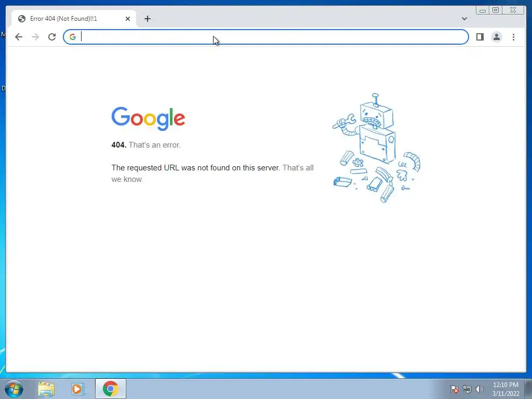Launch Windows Media Player from taskbar
Image resolution: width=532 pixels, height=399 pixels.
click(x=77, y=389)
